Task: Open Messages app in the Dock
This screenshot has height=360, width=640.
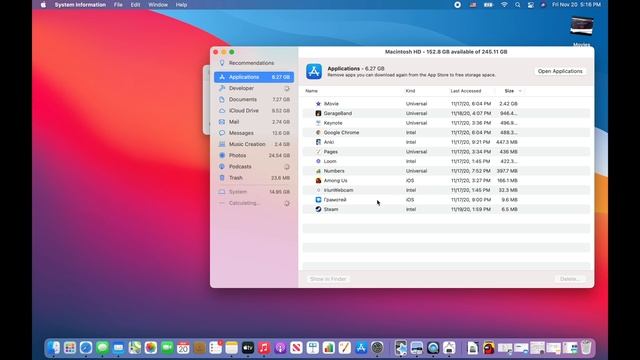Action: coord(102,348)
